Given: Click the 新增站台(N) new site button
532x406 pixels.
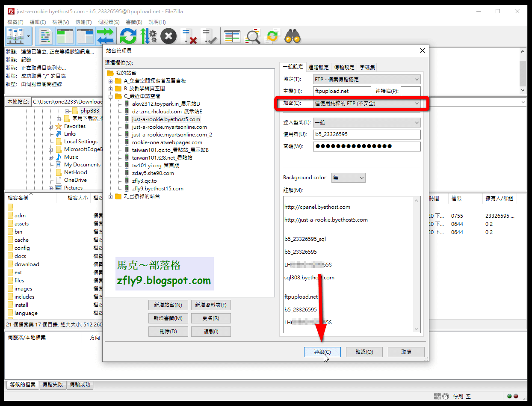Looking at the screenshot, I should 168,305.
